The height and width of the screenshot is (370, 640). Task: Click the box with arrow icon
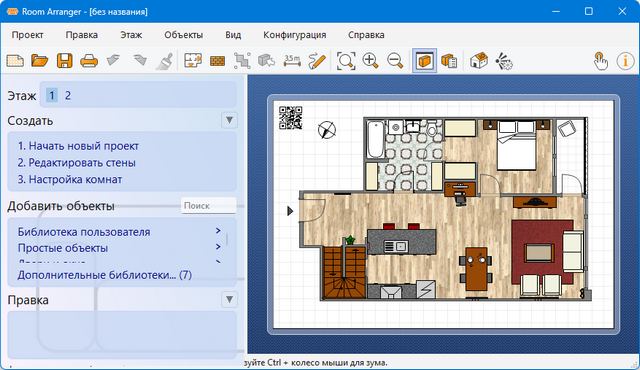point(267,61)
